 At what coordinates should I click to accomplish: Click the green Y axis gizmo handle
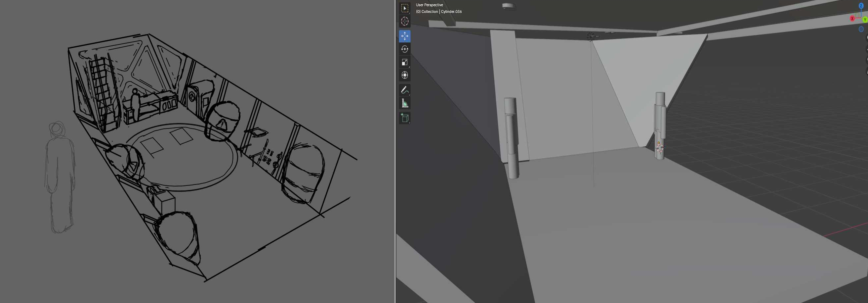865,20
